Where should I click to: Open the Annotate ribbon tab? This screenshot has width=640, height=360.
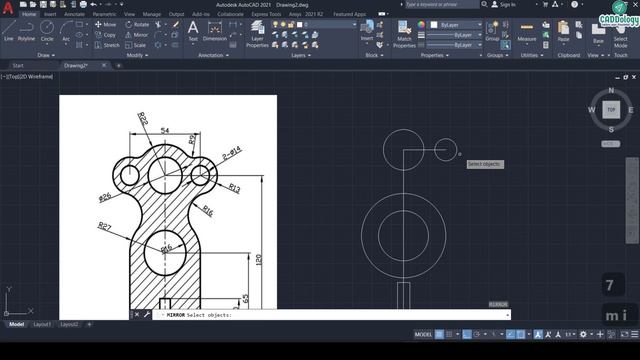click(x=74, y=14)
